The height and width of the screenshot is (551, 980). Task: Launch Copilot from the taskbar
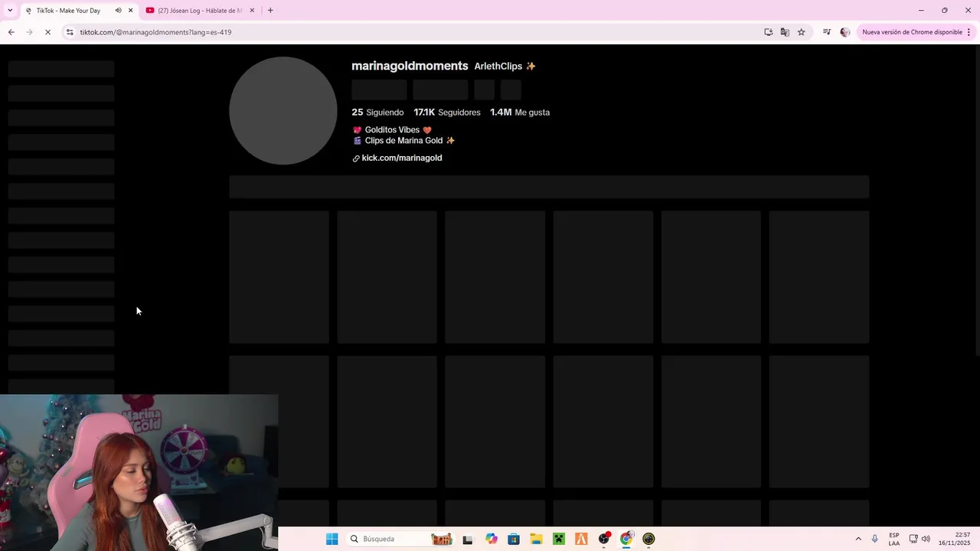click(x=492, y=539)
